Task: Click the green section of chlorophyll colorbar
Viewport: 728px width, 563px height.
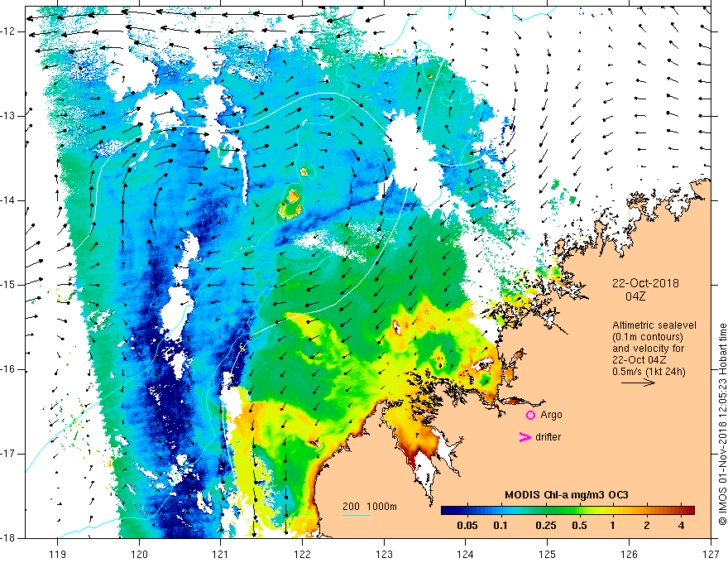Action: point(564,511)
